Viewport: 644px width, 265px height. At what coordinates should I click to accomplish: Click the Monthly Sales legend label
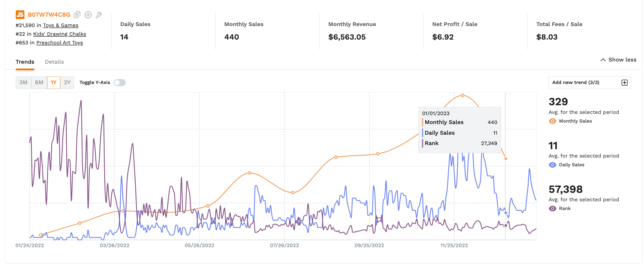pos(575,121)
